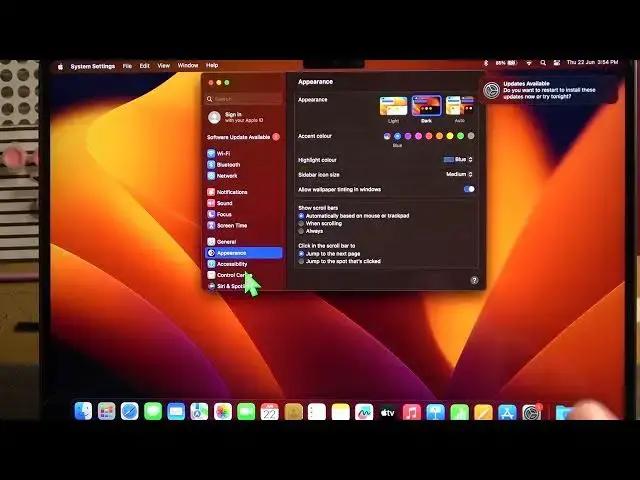Open the Edit menu
640x480 pixels.
coord(144,66)
